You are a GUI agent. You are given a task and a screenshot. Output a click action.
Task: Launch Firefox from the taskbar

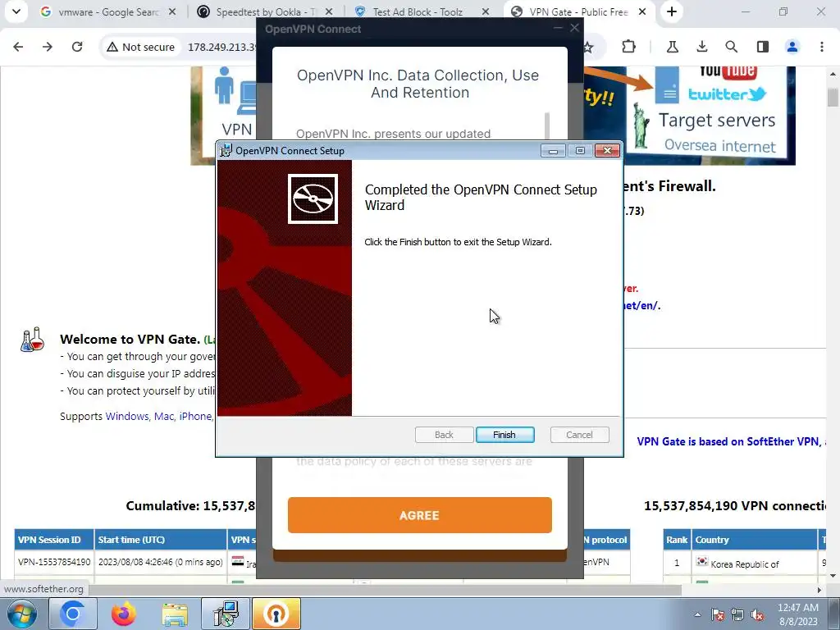tap(124, 614)
